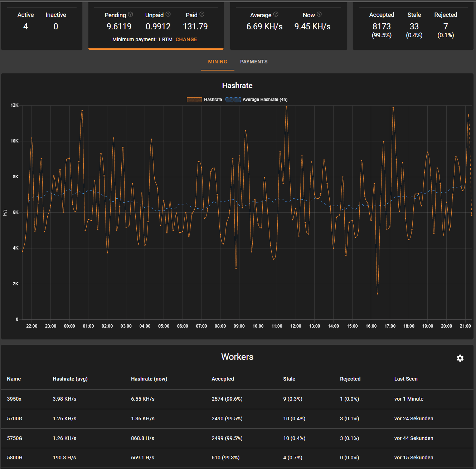
Task: Click the 669.1 H/s current hashrate cell
Action: click(x=142, y=458)
